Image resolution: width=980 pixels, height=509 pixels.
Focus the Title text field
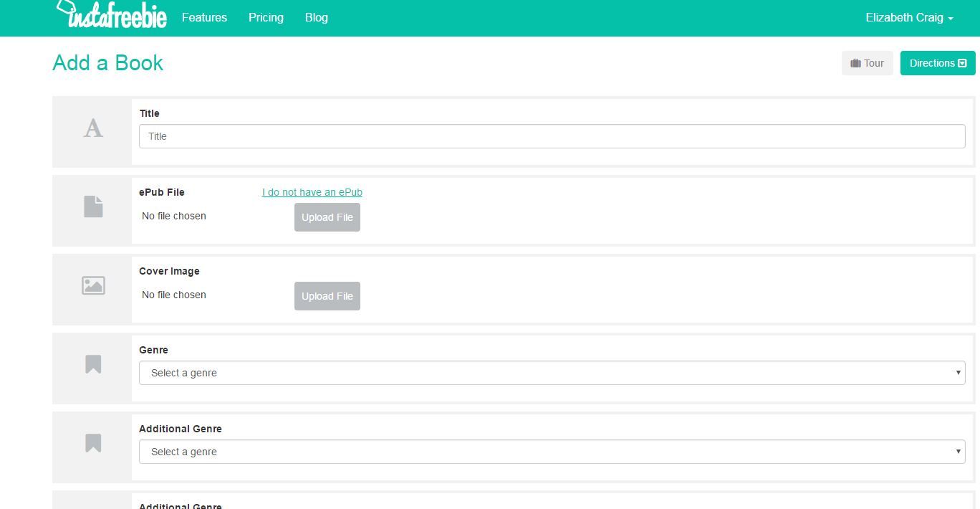click(552, 136)
